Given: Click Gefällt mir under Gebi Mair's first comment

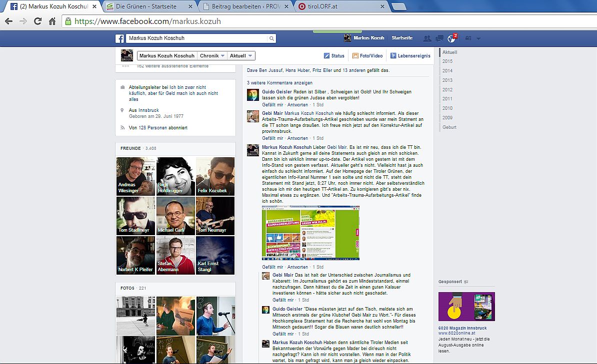Looking at the screenshot, I should click(272, 138).
